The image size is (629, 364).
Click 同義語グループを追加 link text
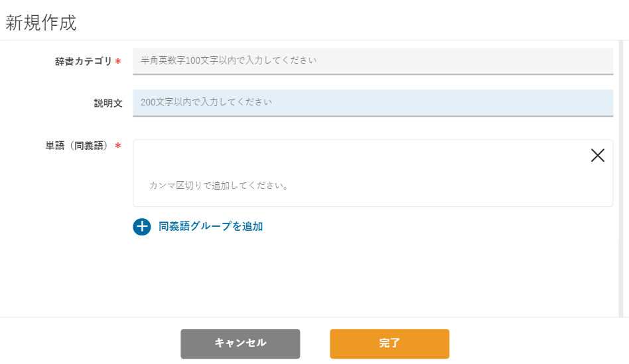pyautogui.click(x=210, y=227)
